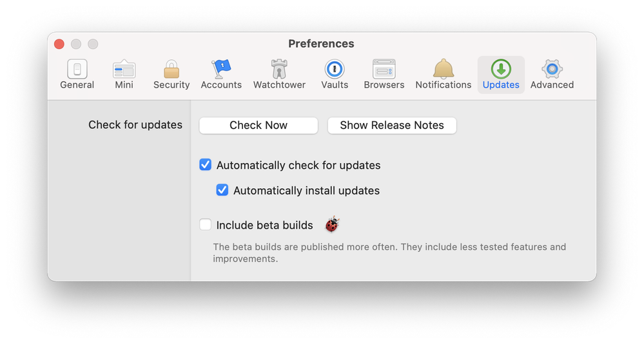Close the Preferences window with red button
Screen dimensions: 644x344
point(59,44)
